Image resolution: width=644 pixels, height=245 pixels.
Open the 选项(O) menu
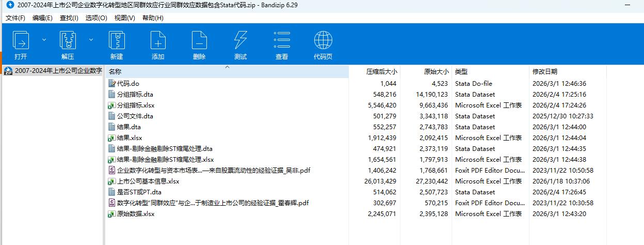[96, 18]
